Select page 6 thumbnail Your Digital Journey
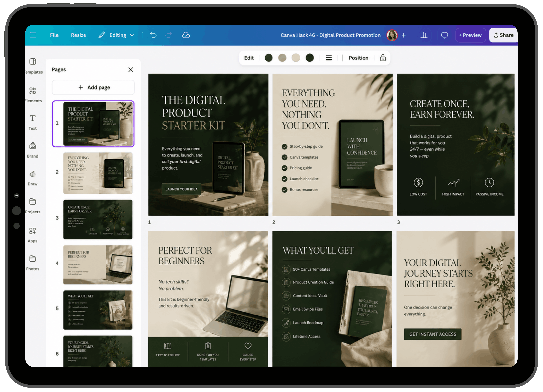The height and width of the screenshot is (392, 543). click(98, 351)
